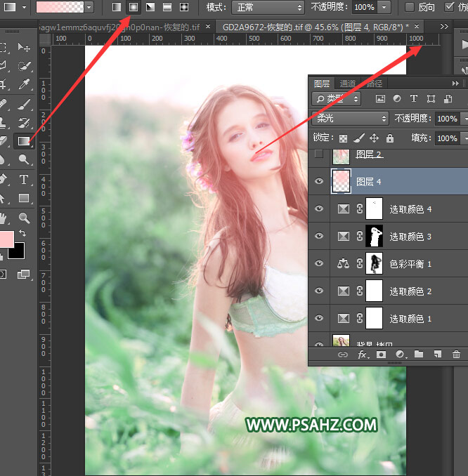The image size is (468, 476).
Task: Click the pink foreground color swatch
Action: (6, 239)
